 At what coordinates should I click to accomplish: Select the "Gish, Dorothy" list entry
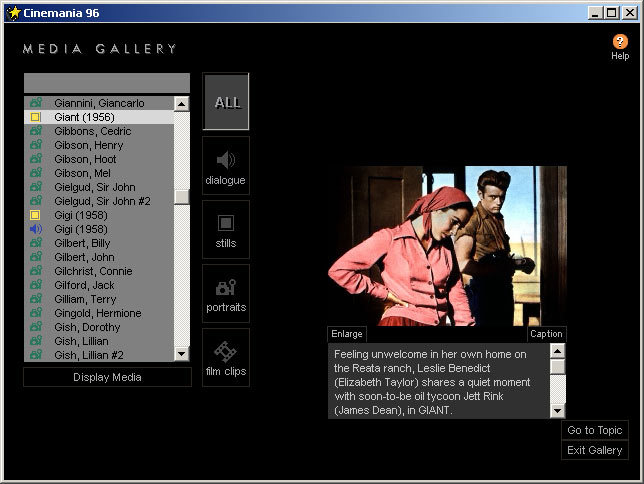tap(99, 327)
